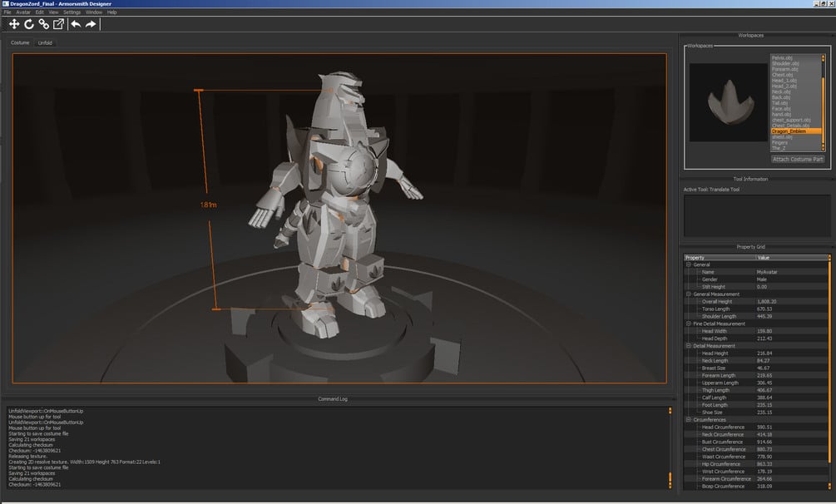Click the Value column header
836x504 pixels.
tap(792, 258)
